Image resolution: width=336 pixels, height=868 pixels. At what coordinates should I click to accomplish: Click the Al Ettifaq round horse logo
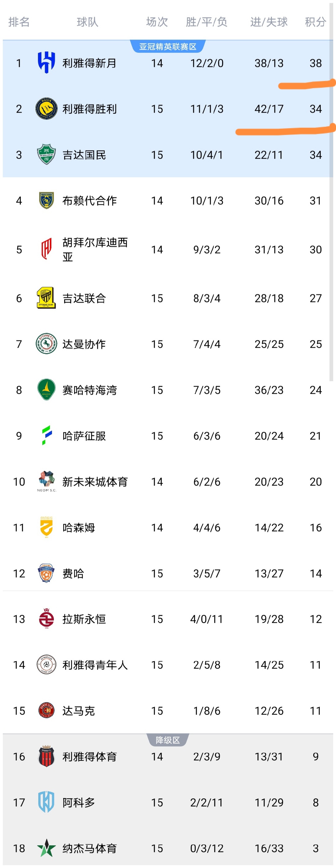[x=46, y=344]
